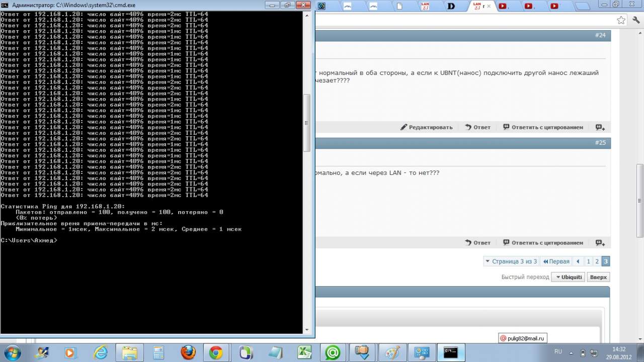
Task: Click Ответ under post #25
Action: tap(477, 242)
